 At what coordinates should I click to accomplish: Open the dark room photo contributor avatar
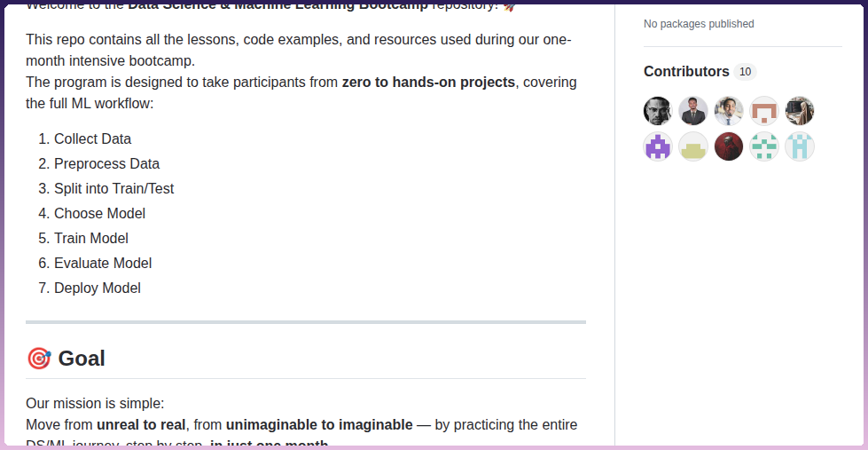pos(800,111)
